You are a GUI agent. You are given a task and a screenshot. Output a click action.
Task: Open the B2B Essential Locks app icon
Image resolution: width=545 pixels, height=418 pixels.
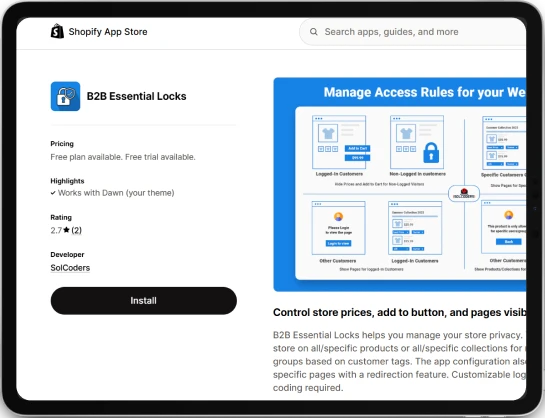[65, 96]
